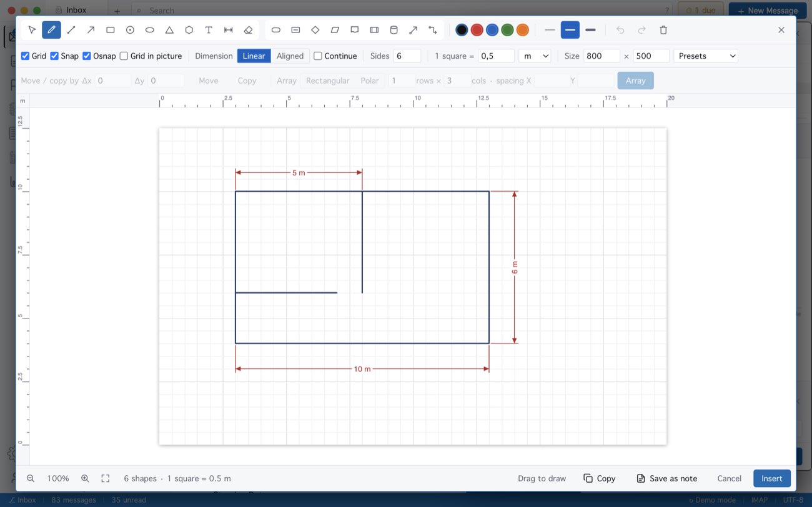Open New Message in mail window
This screenshot has height=507, width=812.
[766, 10]
